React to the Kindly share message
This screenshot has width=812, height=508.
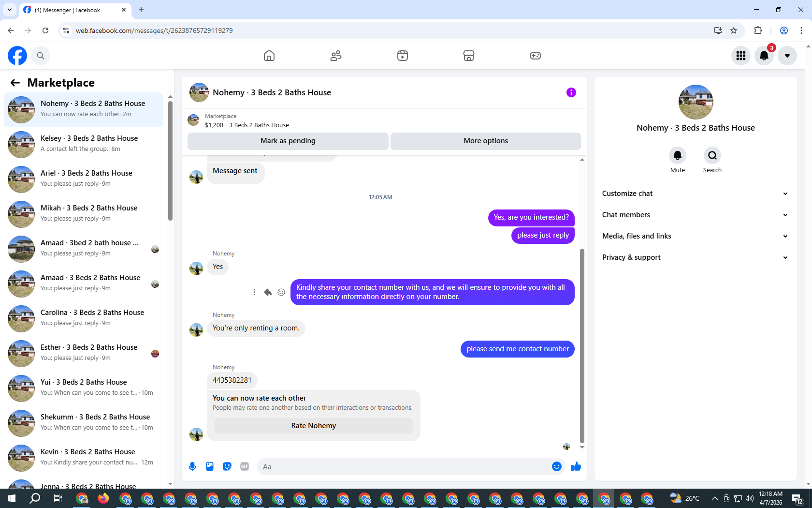(x=281, y=292)
